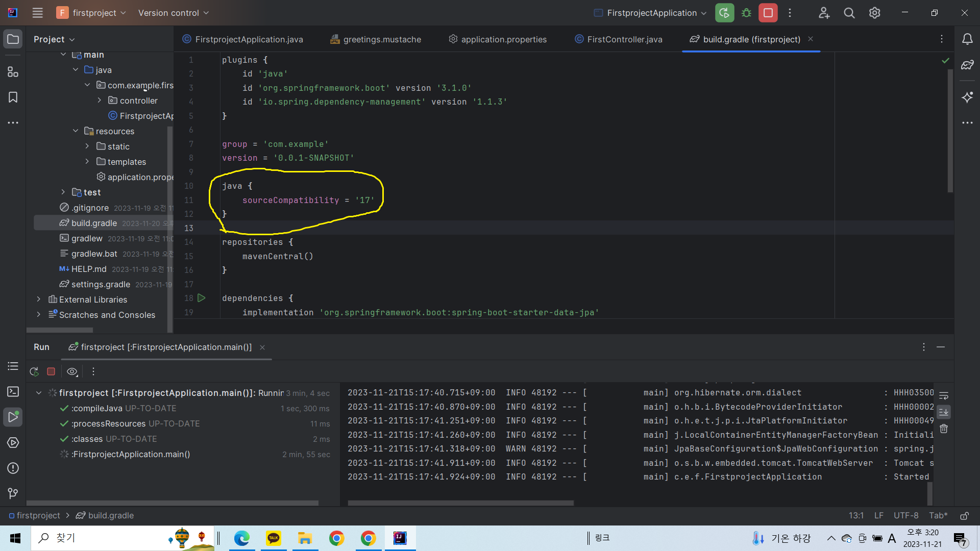Image resolution: width=980 pixels, height=551 pixels.
Task: Open the Bookmarks tool window
Action: pos(13,97)
